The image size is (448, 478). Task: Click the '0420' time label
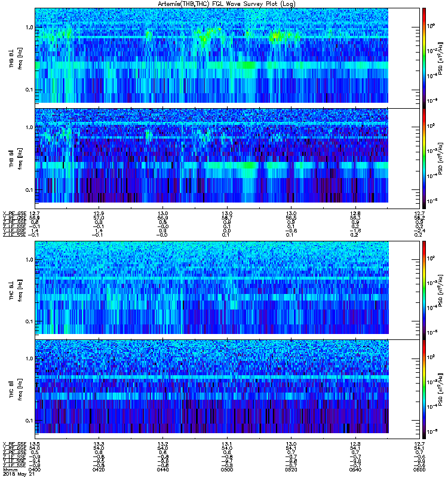[x=99, y=470]
